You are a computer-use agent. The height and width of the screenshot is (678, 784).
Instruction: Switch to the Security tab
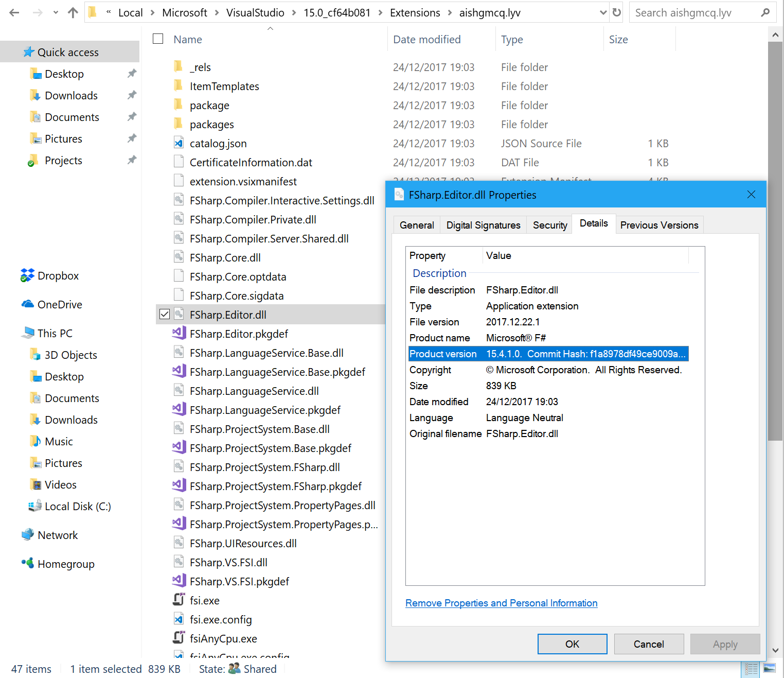point(549,225)
